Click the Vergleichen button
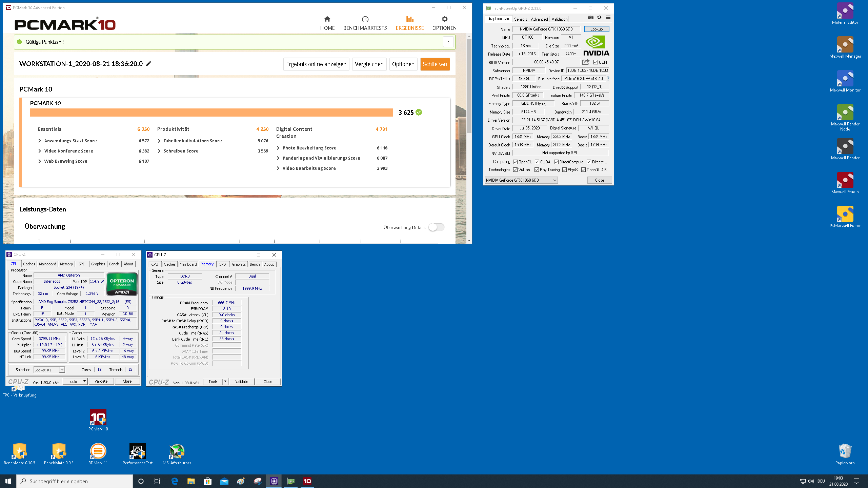The width and height of the screenshot is (868, 488). (369, 64)
